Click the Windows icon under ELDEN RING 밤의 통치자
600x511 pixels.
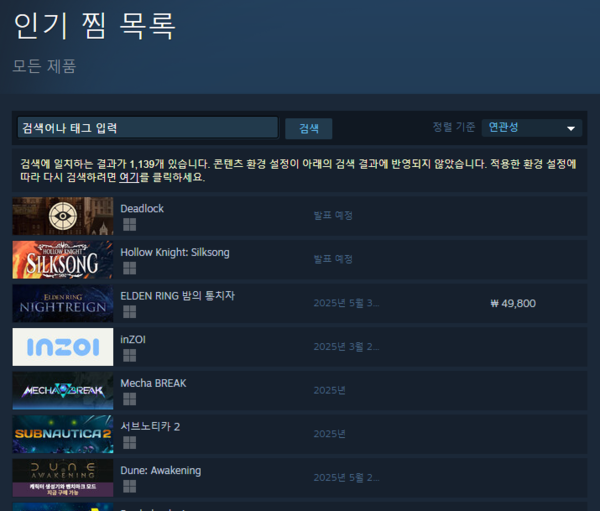click(x=129, y=312)
